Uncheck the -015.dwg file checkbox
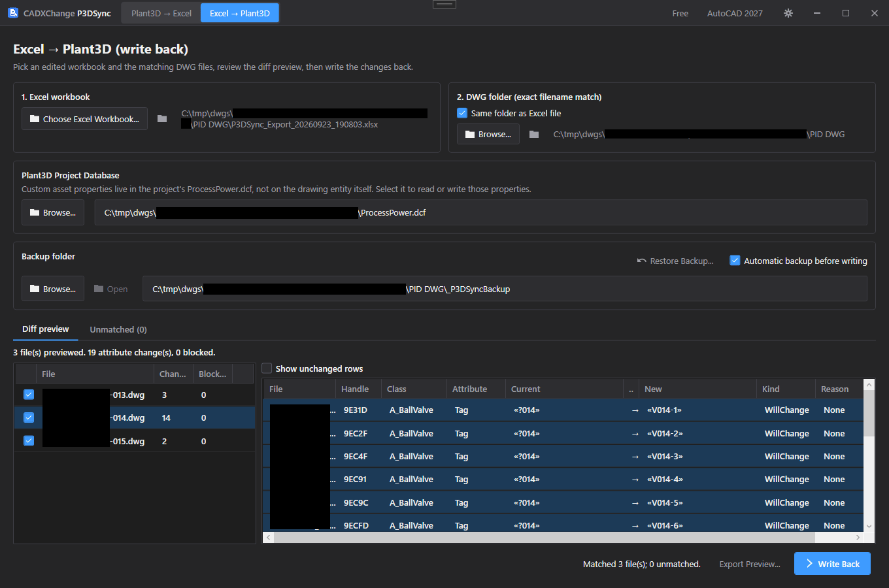889x588 pixels. pyautogui.click(x=29, y=441)
